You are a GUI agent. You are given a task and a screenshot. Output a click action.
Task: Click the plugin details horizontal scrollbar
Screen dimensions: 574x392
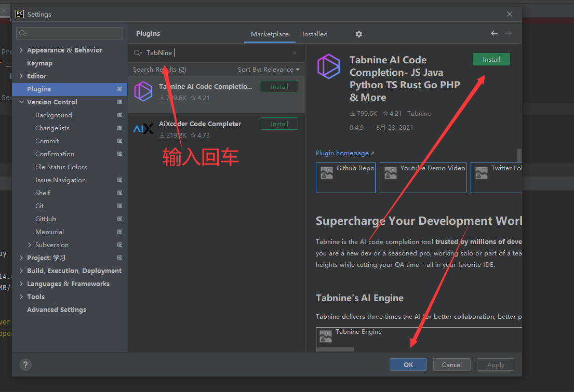tap(335, 349)
